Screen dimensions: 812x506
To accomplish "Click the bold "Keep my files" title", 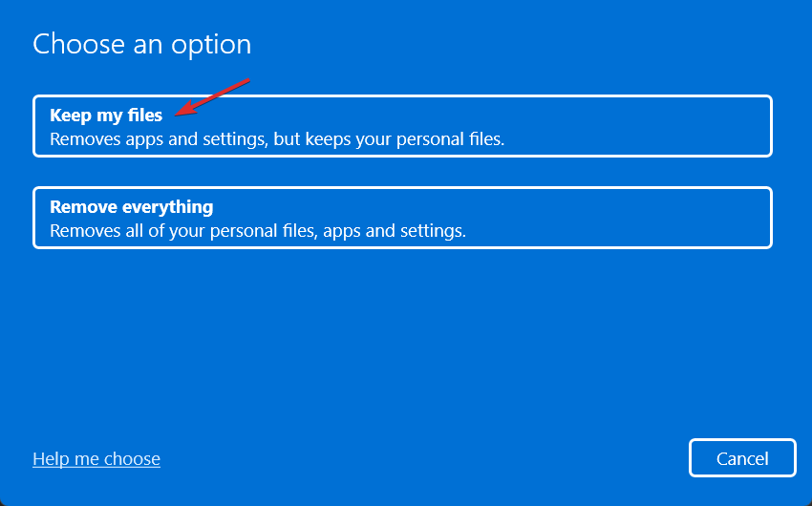I will [106, 116].
